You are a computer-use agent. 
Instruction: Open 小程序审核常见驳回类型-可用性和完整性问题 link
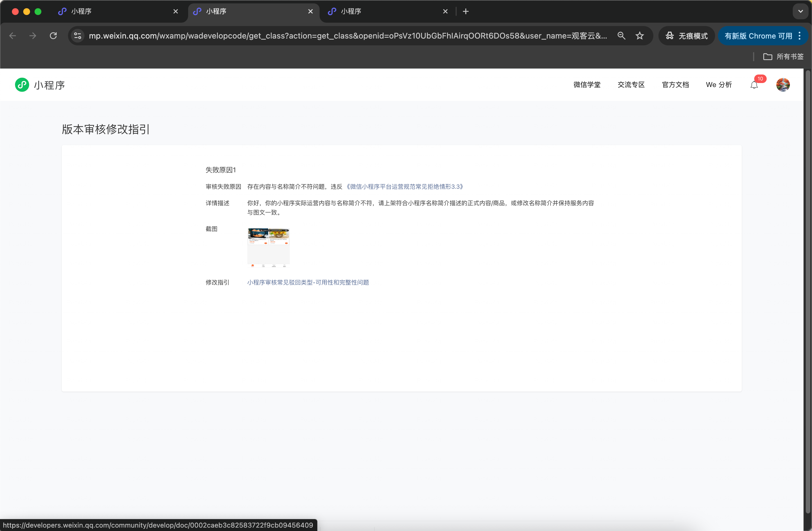(x=308, y=282)
